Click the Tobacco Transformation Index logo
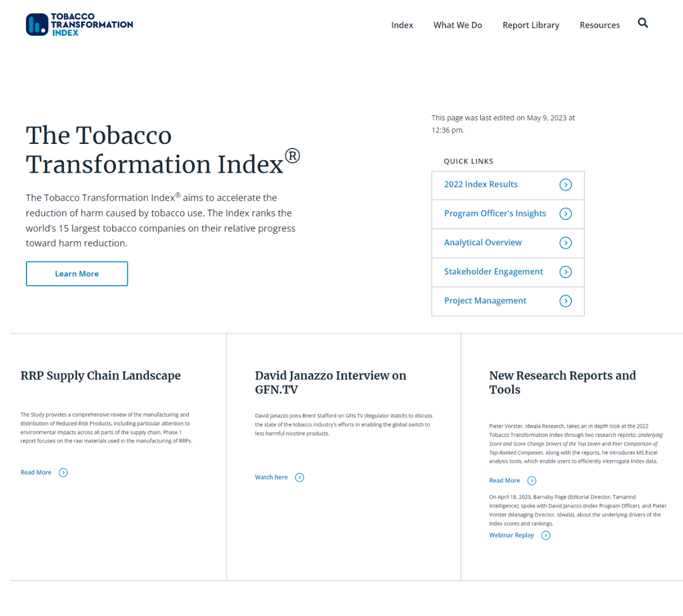 click(79, 25)
